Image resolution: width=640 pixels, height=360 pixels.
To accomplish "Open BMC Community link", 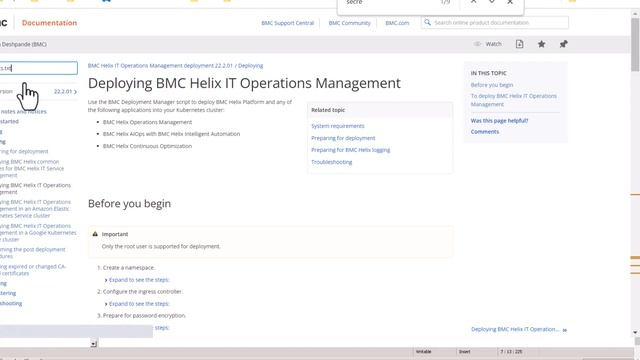I will 349,23.
